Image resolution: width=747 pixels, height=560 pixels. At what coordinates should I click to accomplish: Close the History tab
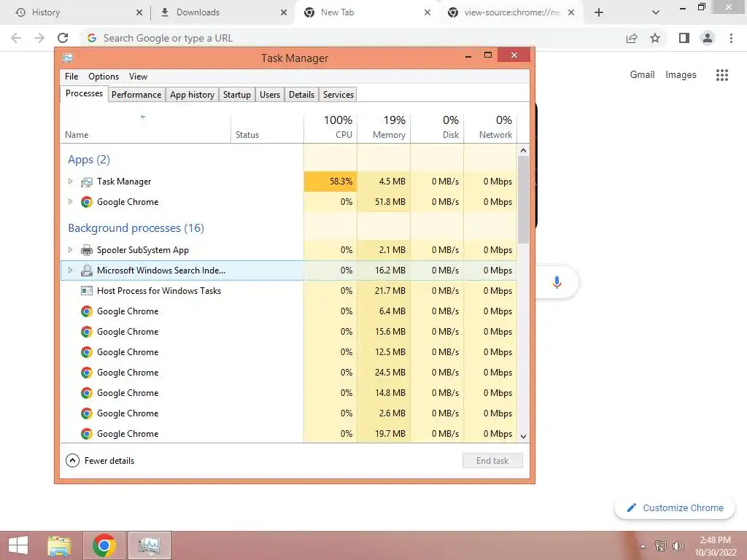tap(139, 12)
